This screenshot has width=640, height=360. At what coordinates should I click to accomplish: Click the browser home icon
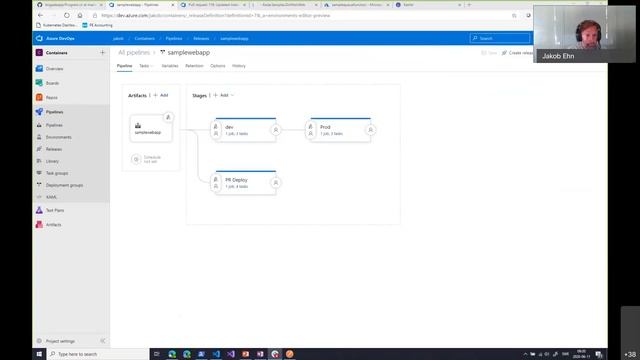point(80,16)
